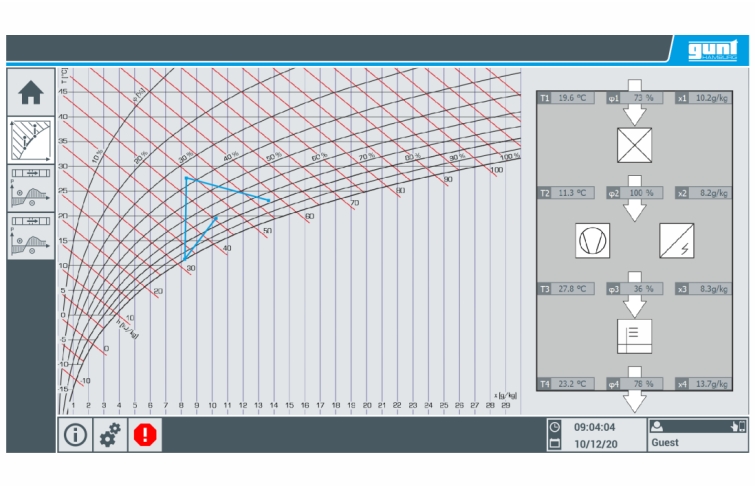Click the h [kJ/kg] enthalpy axis label
Viewport: 755px width, 488px height.
[x=128, y=329]
